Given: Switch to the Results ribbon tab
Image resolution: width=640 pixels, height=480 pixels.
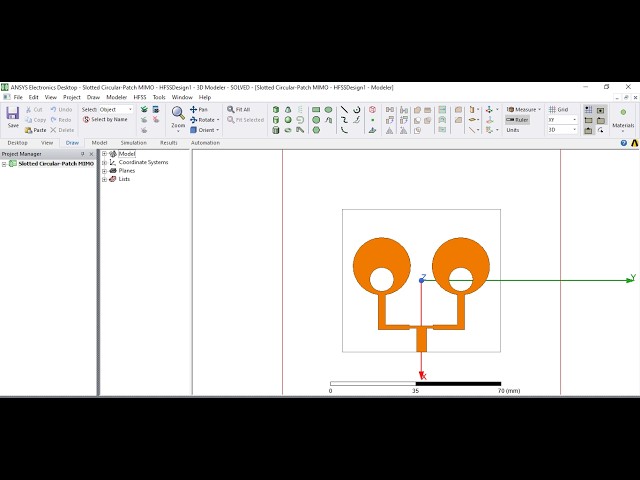Looking at the screenshot, I should tap(169, 143).
